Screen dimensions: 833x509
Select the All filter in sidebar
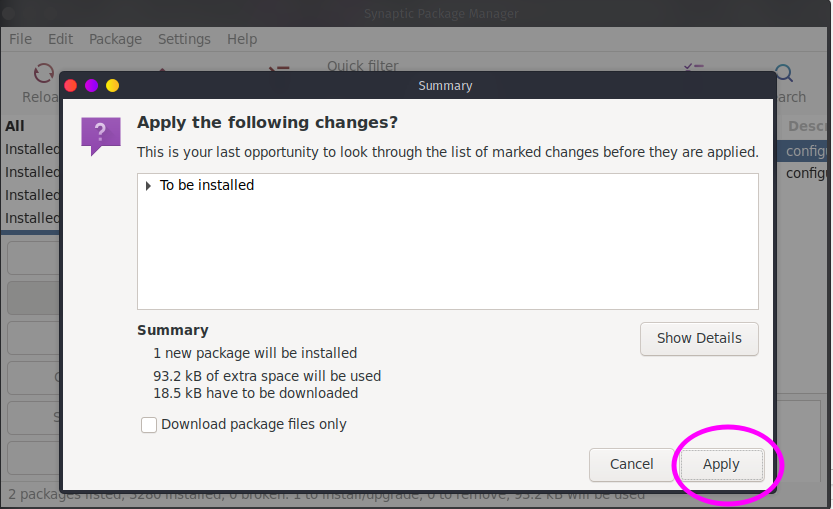coord(15,126)
